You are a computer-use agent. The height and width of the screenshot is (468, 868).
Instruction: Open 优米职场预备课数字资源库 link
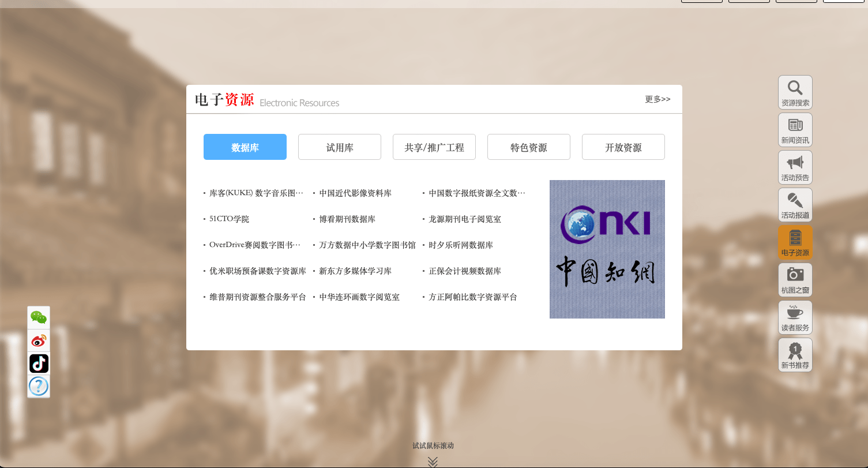click(258, 271)
